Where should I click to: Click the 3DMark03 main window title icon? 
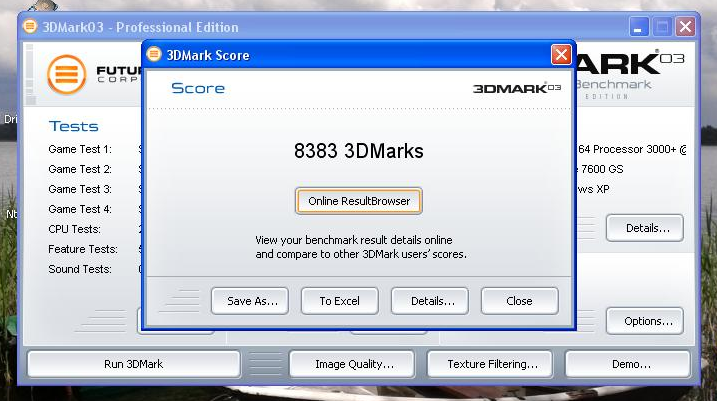point(30,26)
